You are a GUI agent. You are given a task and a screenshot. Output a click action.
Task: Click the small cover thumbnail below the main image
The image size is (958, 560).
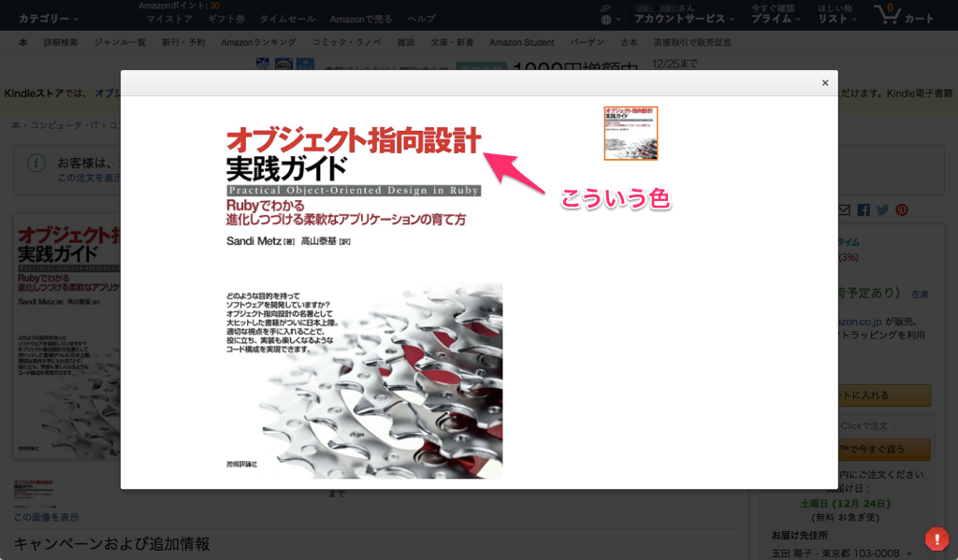coord(34,492)
